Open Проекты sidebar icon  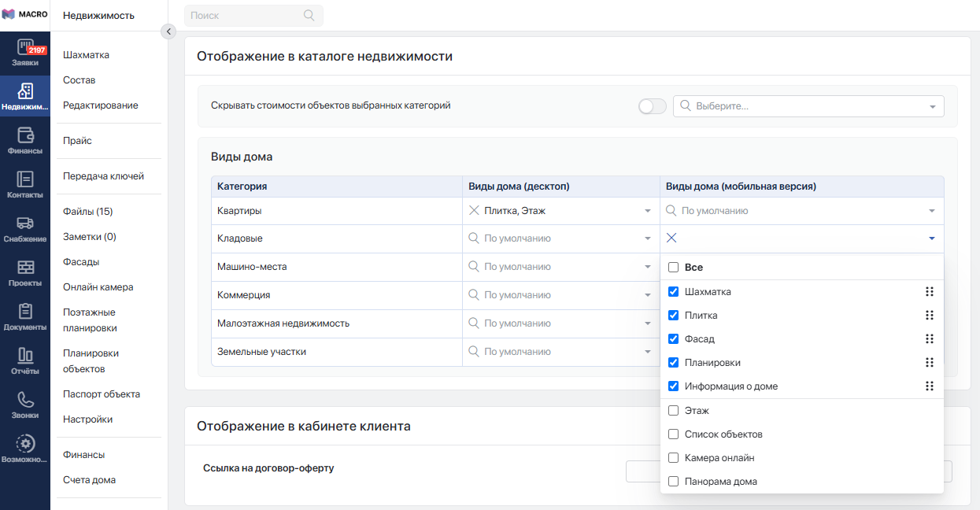[25, 268]
